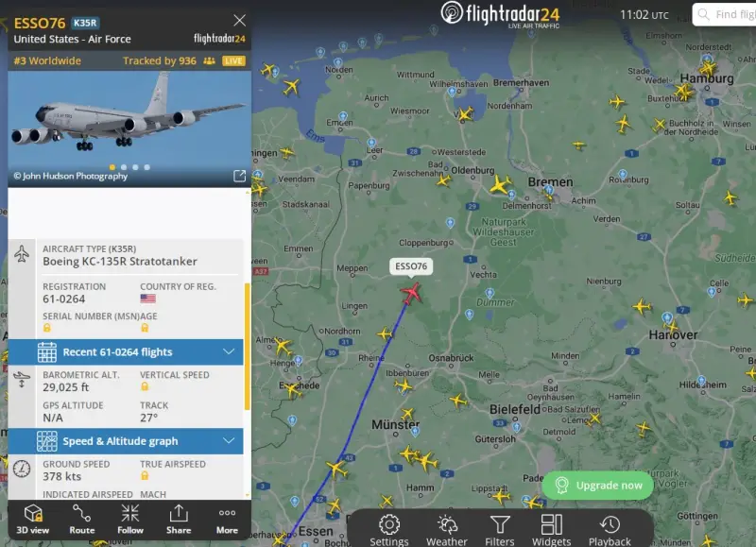Expand the Speed & Altitude graph
The image size is (756, 547).
point(126,441)
